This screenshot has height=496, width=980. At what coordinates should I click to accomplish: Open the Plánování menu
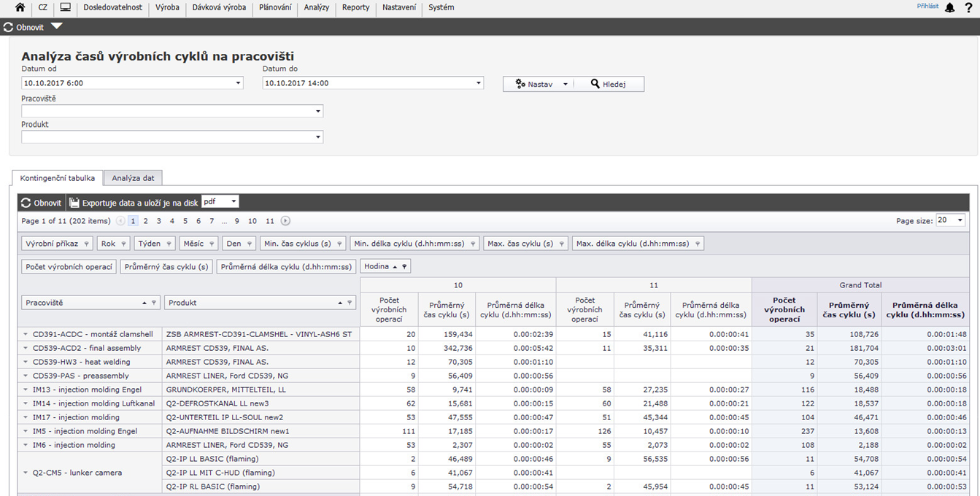[x=275, y=8]
